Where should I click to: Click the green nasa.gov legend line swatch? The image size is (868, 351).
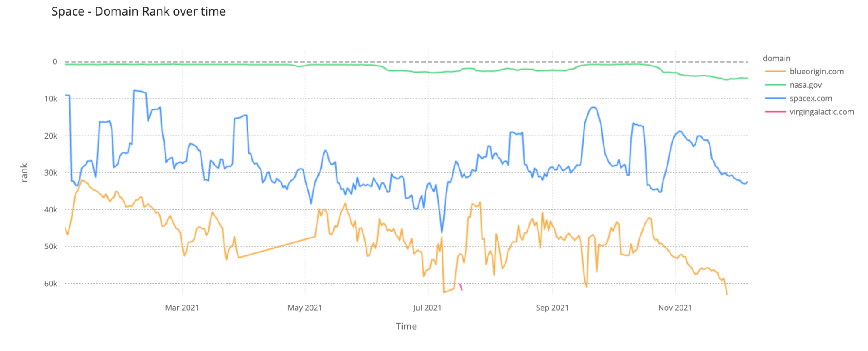tap(775, 85)
